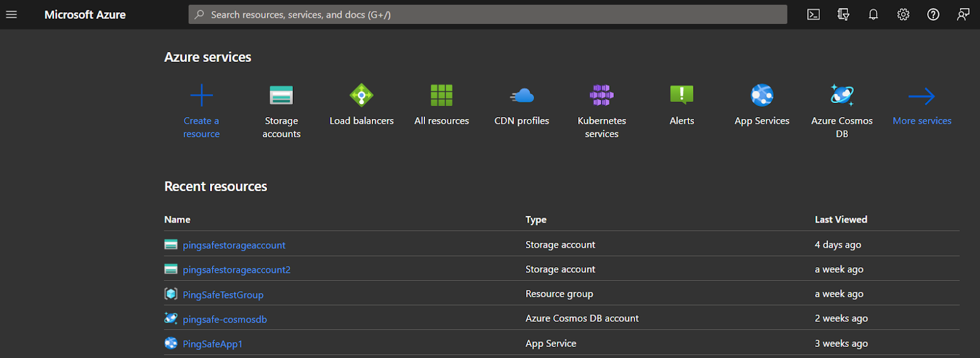Open Load balancers service icon
980x358 pixels.
[x=361, y=96]
